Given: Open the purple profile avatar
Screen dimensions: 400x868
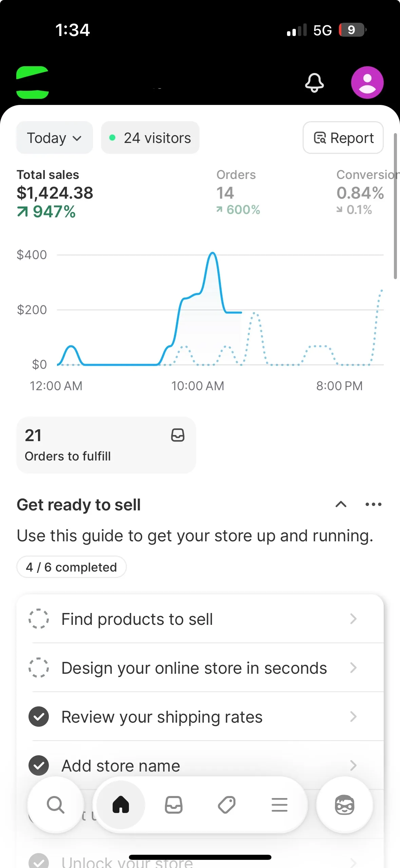Looking at the screenshot, I should click(x=367, y=83).
